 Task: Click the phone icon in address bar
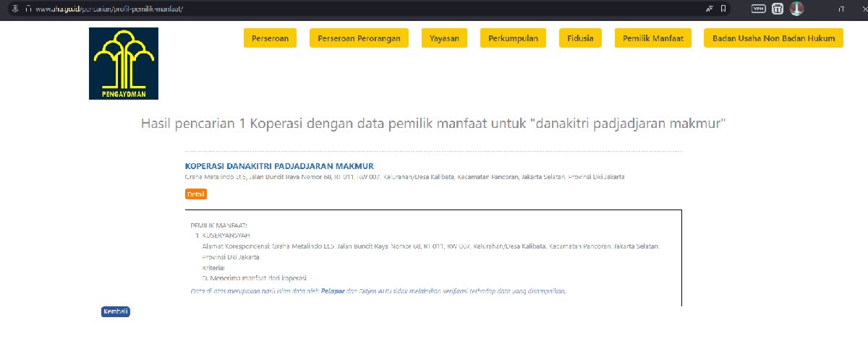[723, 9]
